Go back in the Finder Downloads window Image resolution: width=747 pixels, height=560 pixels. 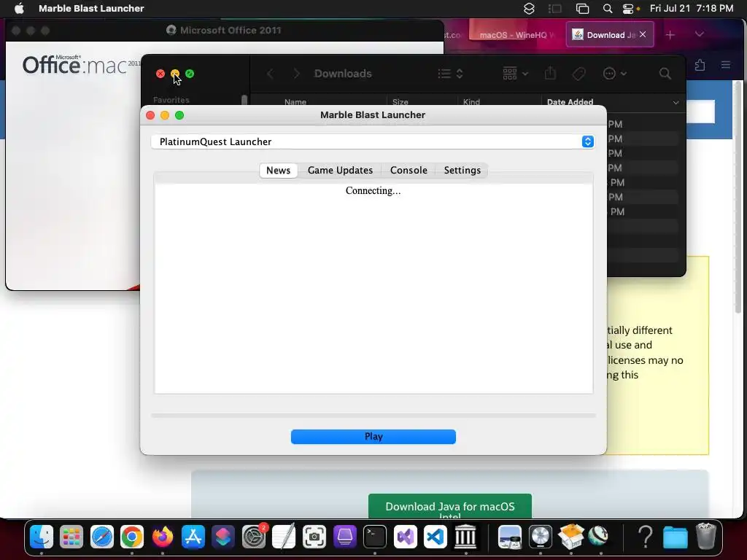click(x=270, y=74)
